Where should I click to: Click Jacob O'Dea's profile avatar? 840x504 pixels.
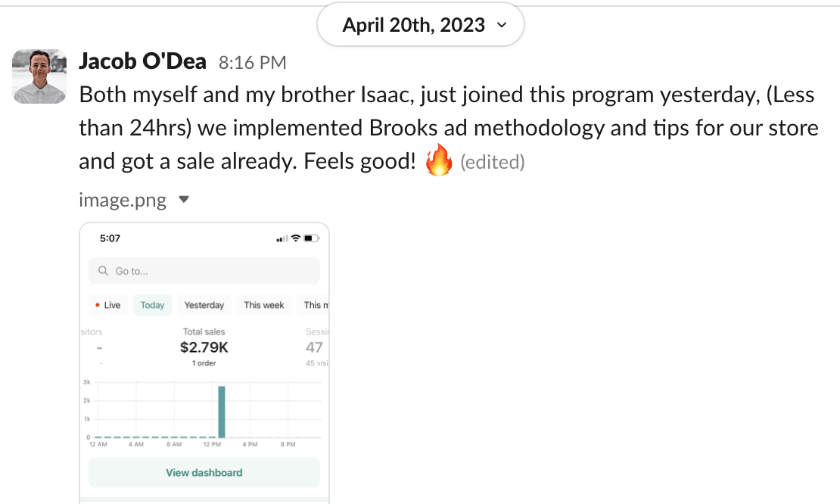click(39, 76)
